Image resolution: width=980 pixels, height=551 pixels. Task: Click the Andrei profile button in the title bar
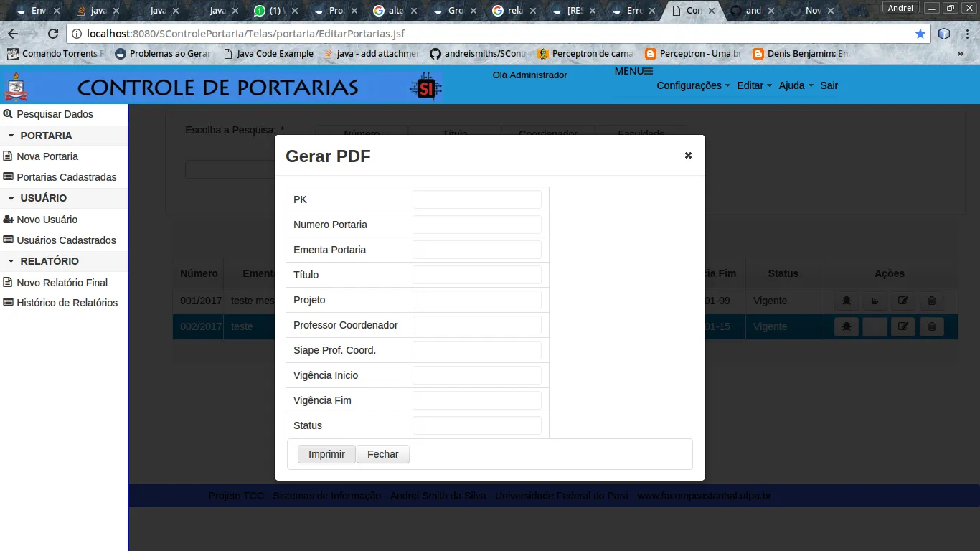click(900, 8)
